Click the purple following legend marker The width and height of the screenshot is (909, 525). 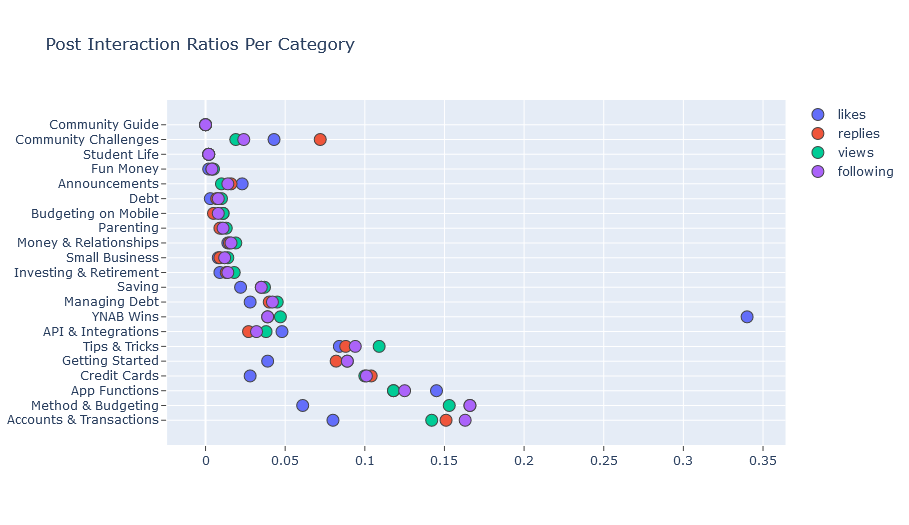[x=819, y=171]
